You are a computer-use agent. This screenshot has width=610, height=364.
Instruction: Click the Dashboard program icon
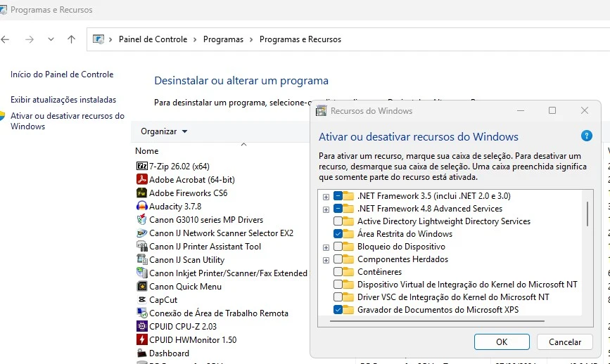[x=141, y=353]
